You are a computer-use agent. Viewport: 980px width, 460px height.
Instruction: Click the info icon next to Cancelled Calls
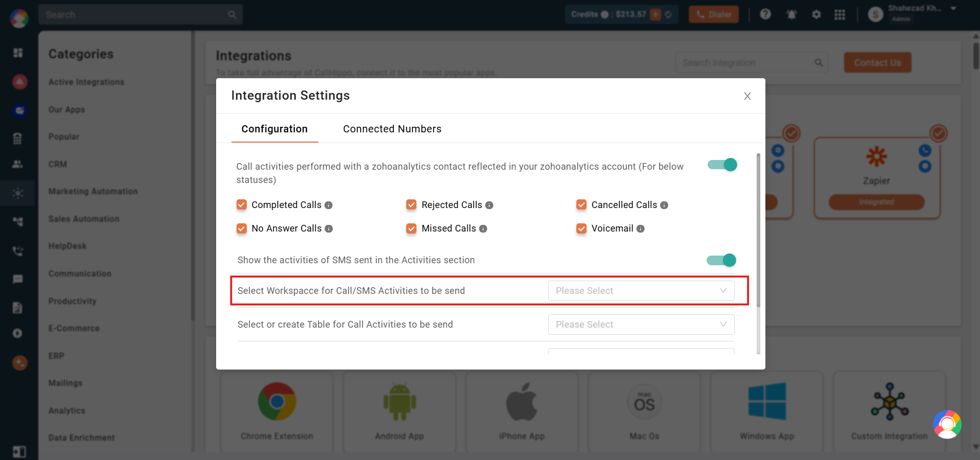664,205
